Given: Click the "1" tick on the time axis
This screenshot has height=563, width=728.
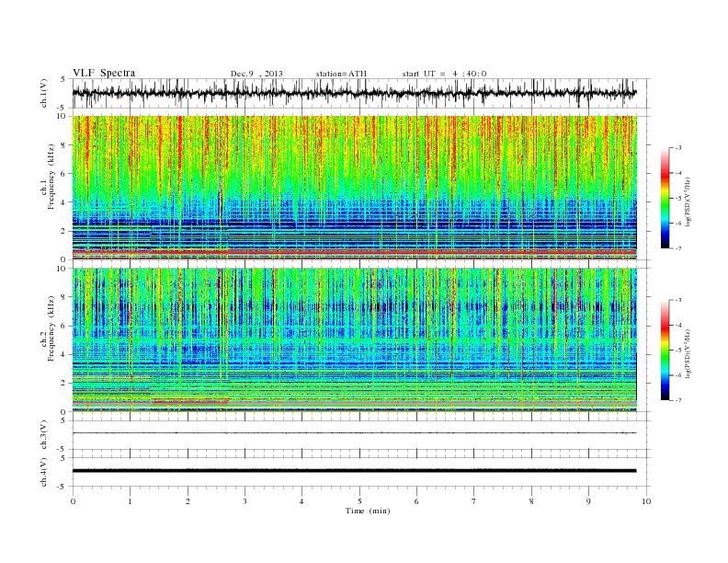Looking at the screenshot, I should [130, 501].
